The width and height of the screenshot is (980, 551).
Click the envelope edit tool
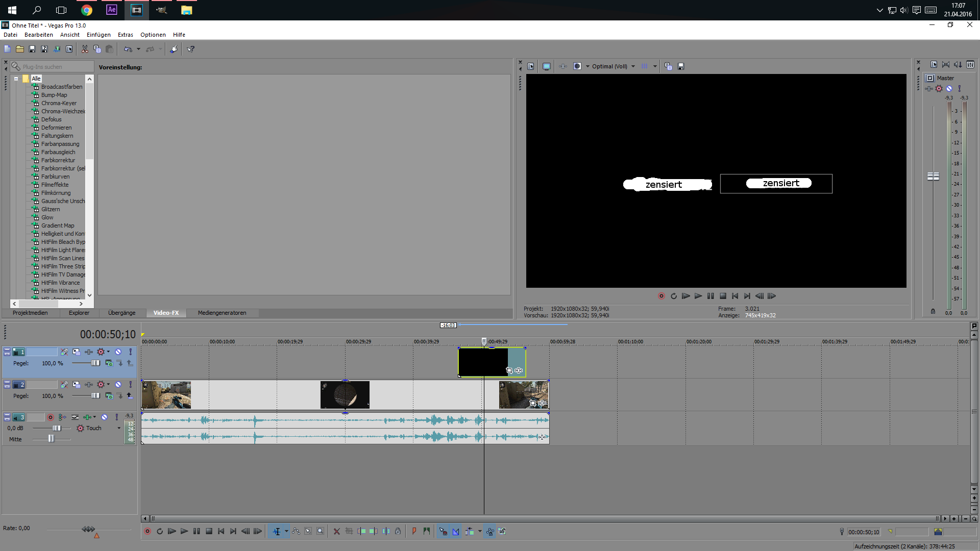[x=296, y=532]
